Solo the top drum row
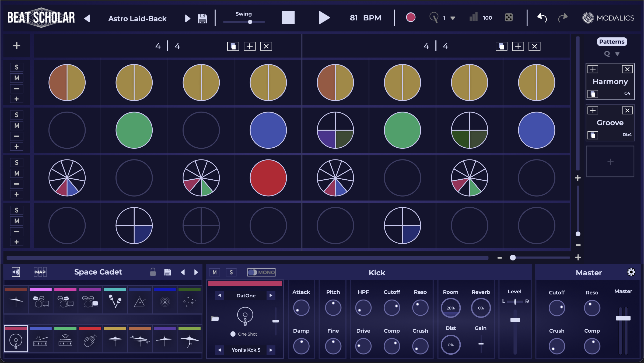 pos(16,67)
